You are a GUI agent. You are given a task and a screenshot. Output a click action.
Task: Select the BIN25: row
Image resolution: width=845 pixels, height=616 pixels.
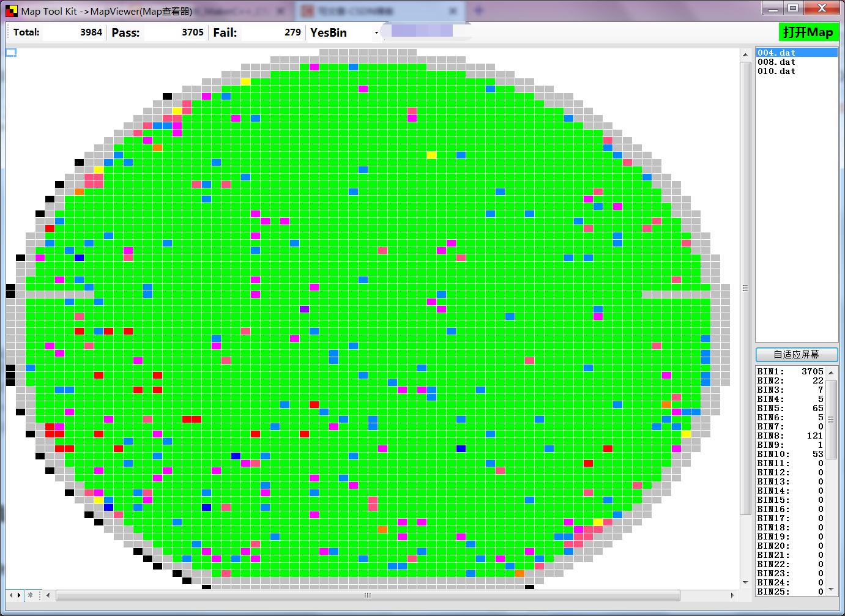click(791, 592)
